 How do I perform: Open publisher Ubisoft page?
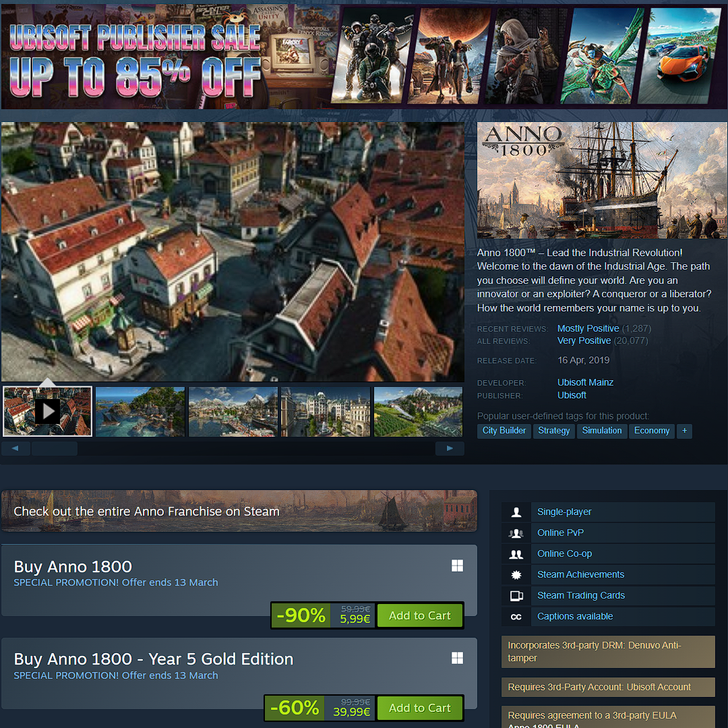point(572,395)
